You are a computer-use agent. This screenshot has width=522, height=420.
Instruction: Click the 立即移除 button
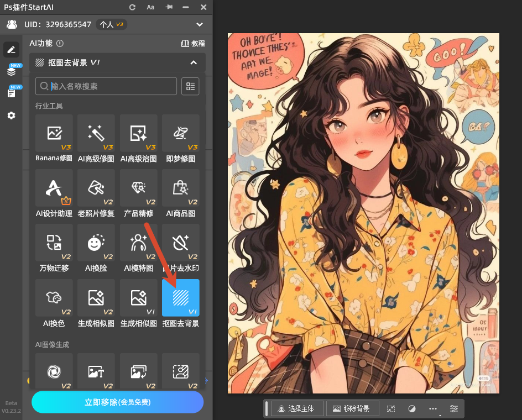(117, 402)
